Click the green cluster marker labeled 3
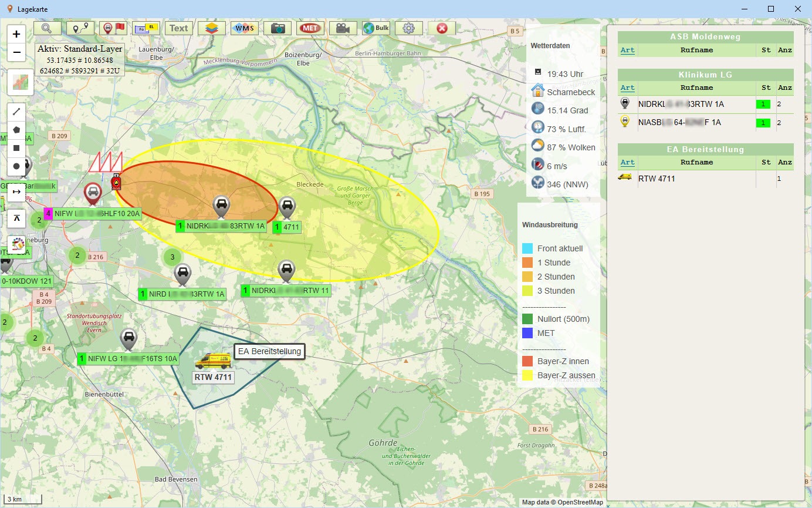The height and width of the screenshot is (508, 812). tap(172, 257)
